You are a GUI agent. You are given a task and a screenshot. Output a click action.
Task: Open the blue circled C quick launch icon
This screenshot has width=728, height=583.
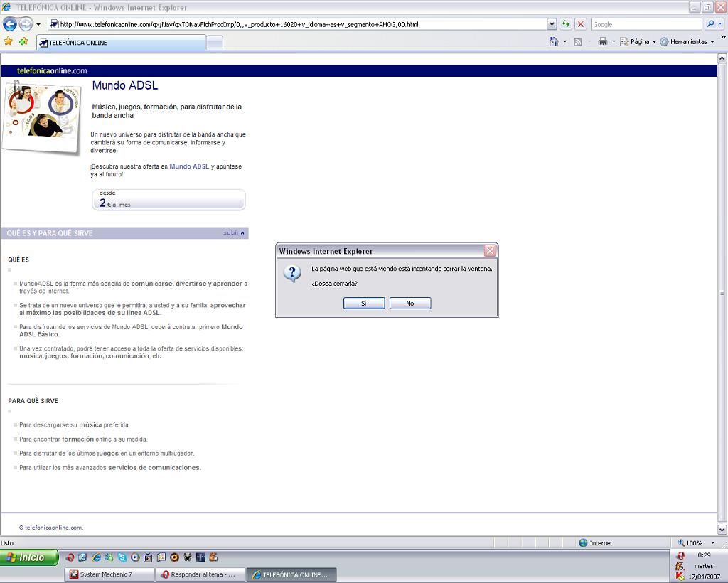click(83, 557)
